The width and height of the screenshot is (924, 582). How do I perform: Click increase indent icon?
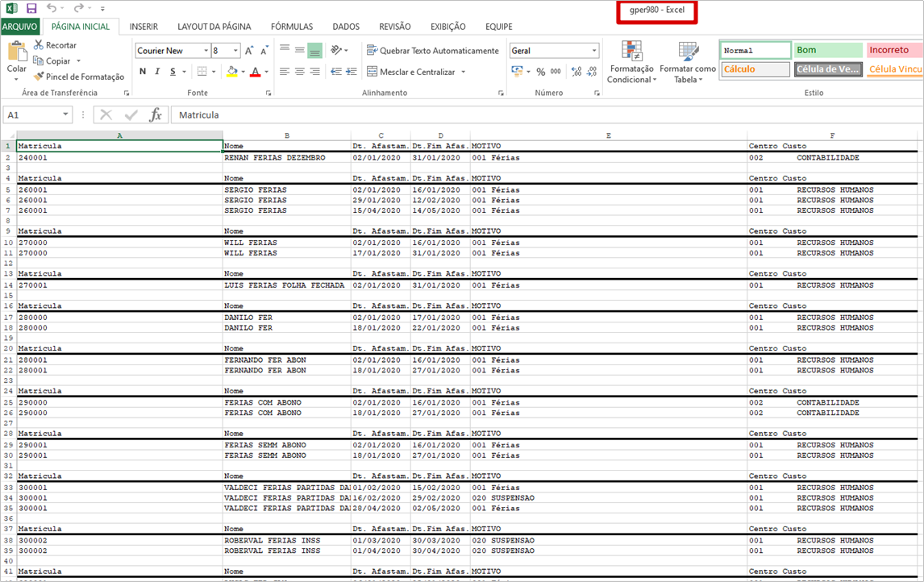352,71
